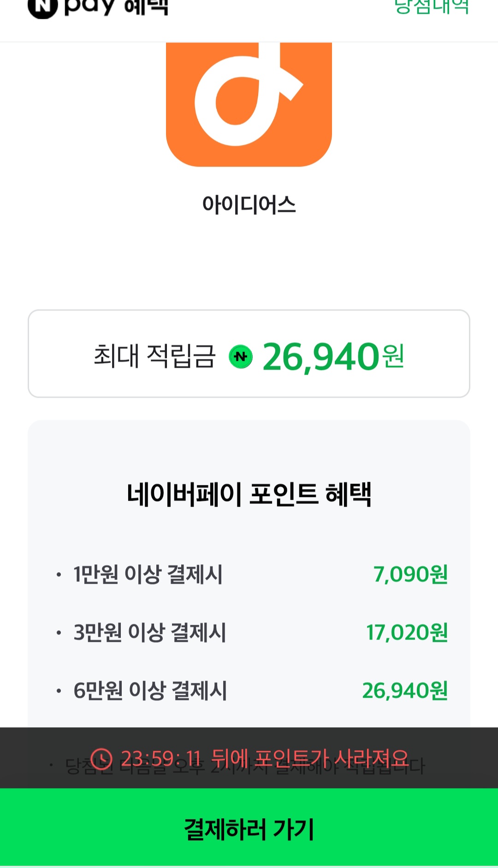Tap the orange 아이디어스 app icon
This screenshot has height=868, width=498.
249,104
